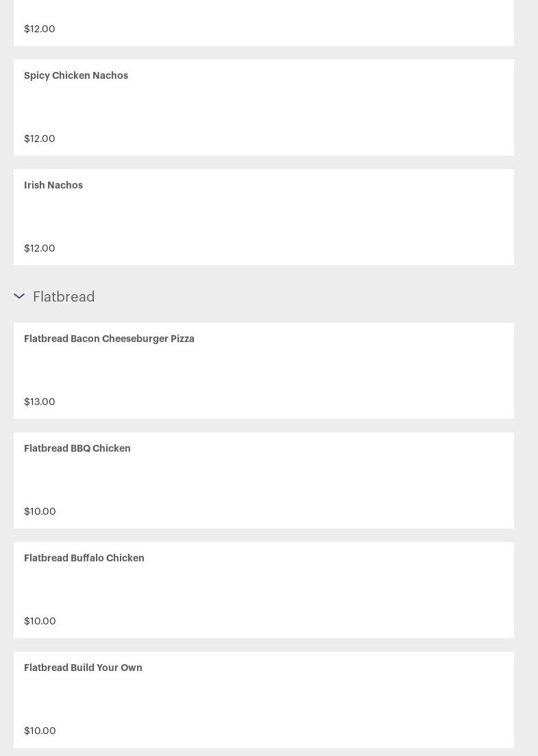
Task: Click empty area of Spicy Chicken Nachos card
Action: [289, 108]
